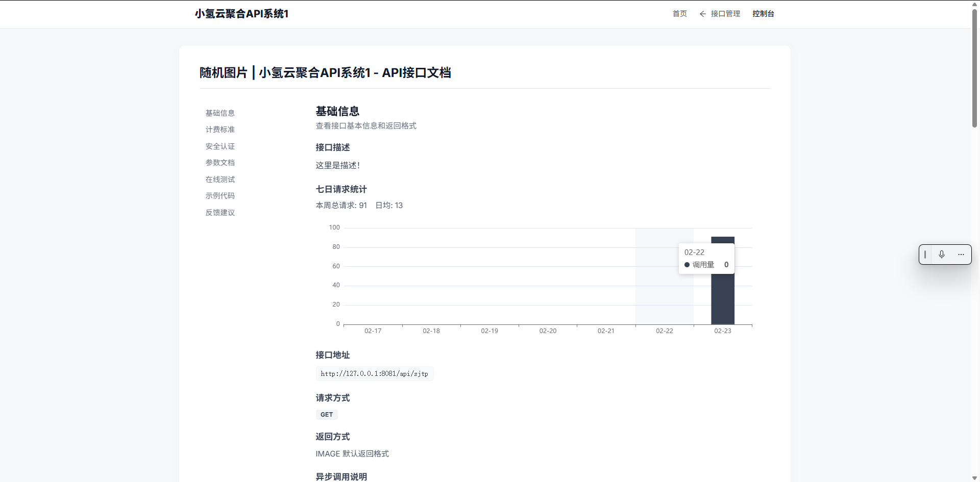Open the 计费标准 section

[220, 130]
